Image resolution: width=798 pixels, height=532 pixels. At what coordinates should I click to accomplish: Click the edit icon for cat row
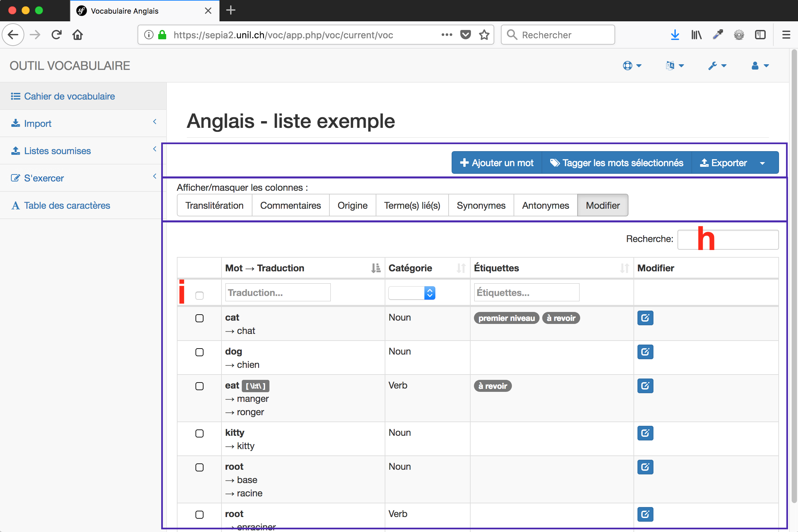pyautogui.click(x=645, y=318)
